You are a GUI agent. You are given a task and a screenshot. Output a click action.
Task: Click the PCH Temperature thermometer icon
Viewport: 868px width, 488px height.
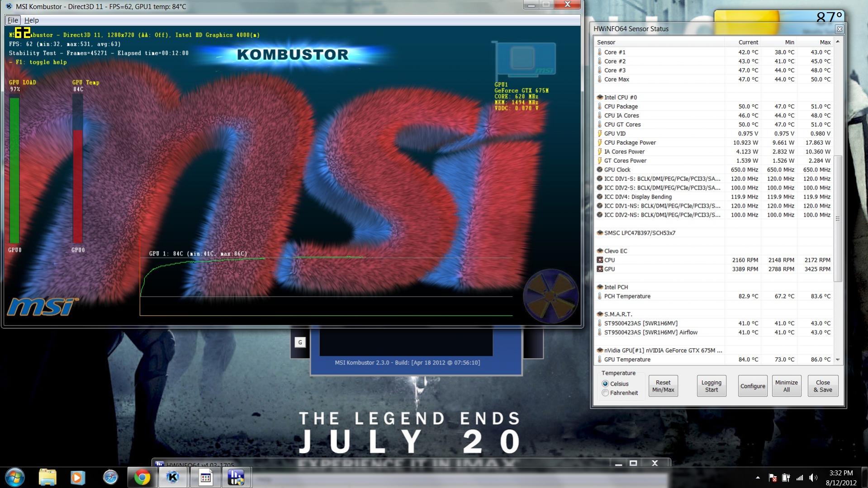(600, 296)
